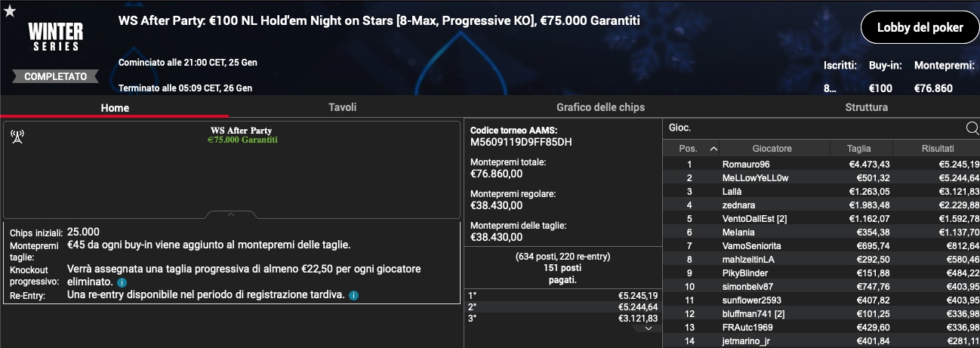Screen dimensions: 980x348
Task: Click info icon beside Re-Entry description
Action: tap(353, 295)
